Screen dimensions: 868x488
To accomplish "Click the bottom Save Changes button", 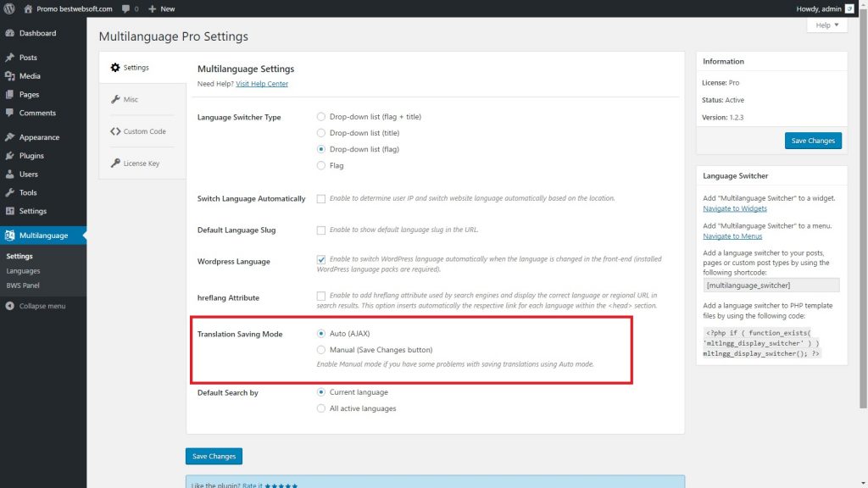I will [214, 457].
